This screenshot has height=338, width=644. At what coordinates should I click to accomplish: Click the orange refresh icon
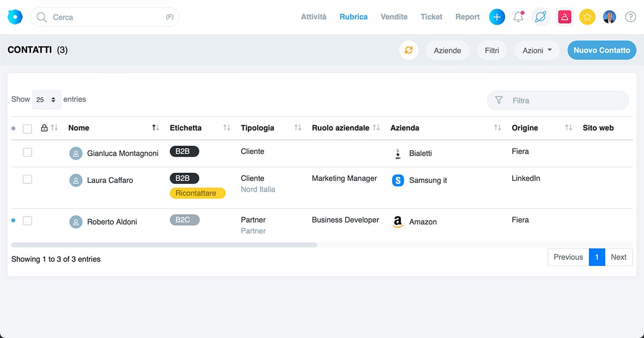[409, 50]
